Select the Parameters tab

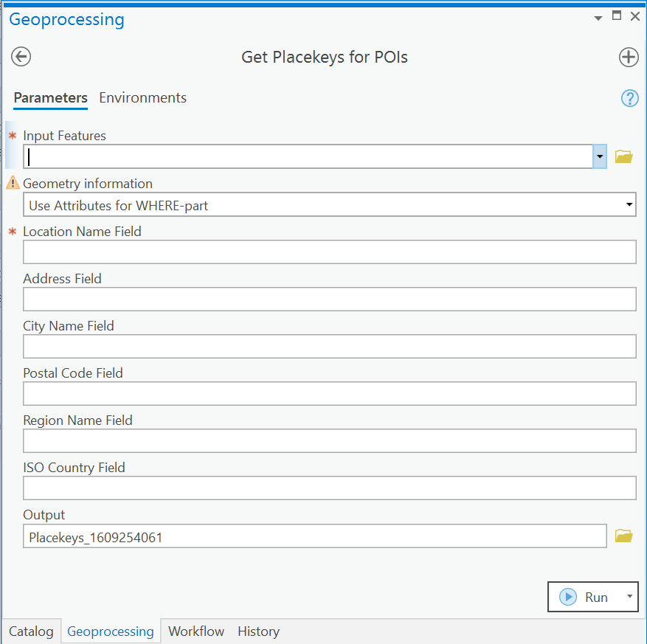pos(50,98)
